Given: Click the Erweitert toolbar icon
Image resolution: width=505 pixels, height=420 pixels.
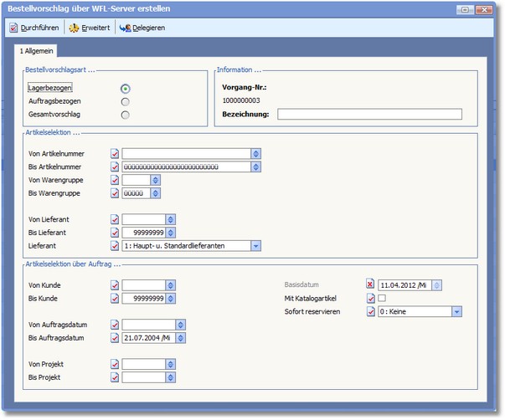Looking at the screenshot, I should pos(74,28).
